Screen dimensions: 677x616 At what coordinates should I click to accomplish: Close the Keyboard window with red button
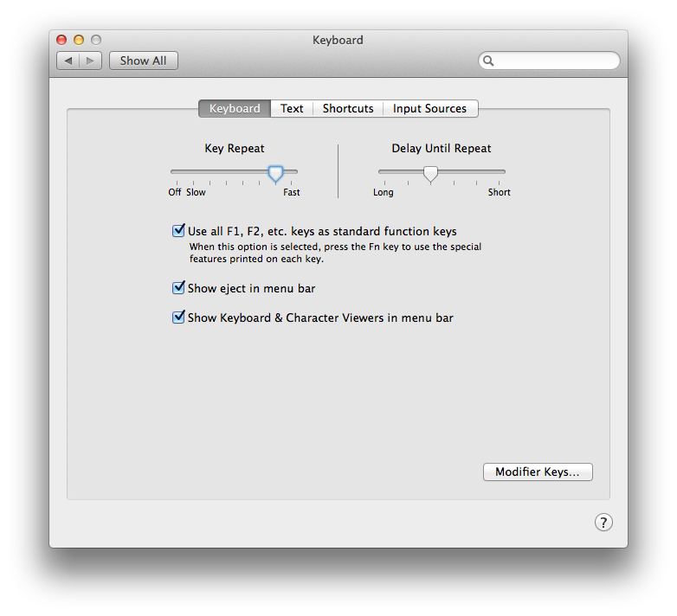[x=61, y=40]
